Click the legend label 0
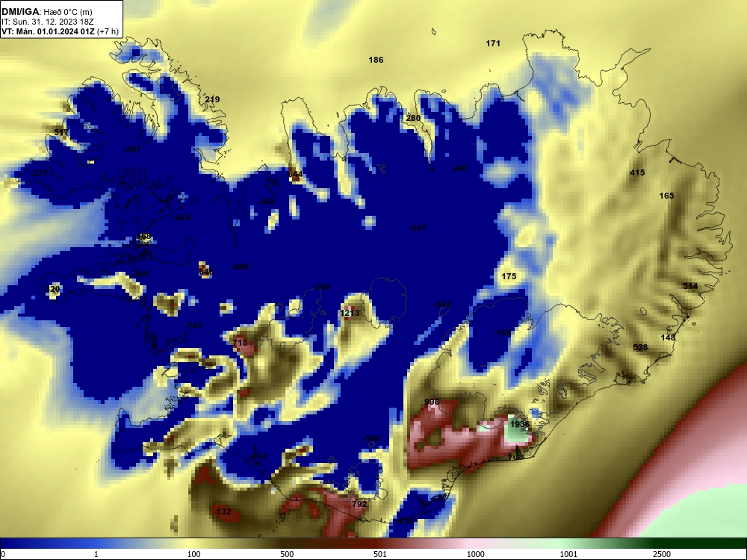The width and height of the screenshot is (747, 560). point(3,554)
